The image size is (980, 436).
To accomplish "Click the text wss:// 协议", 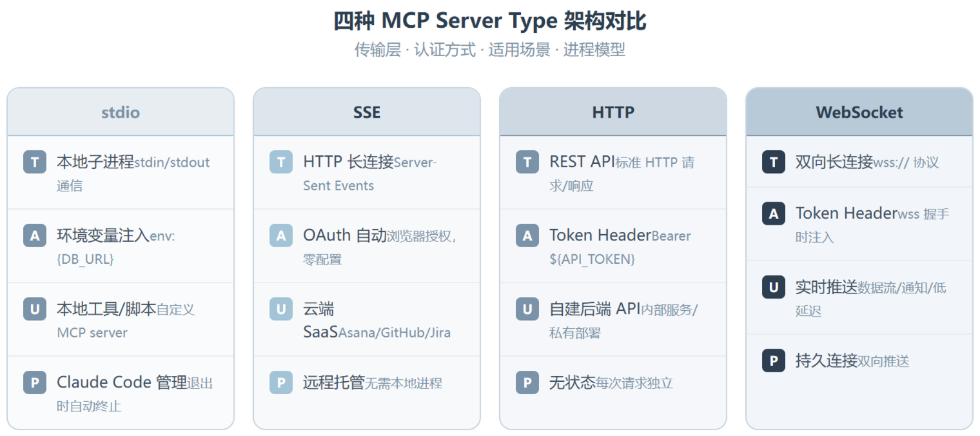I will [906, 163].
